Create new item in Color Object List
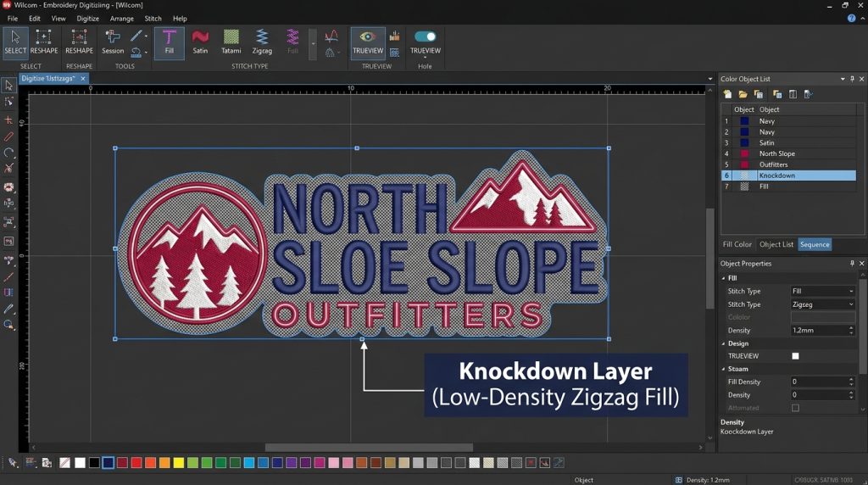Screen dimensions: 868x485 [x=727, y=94]
